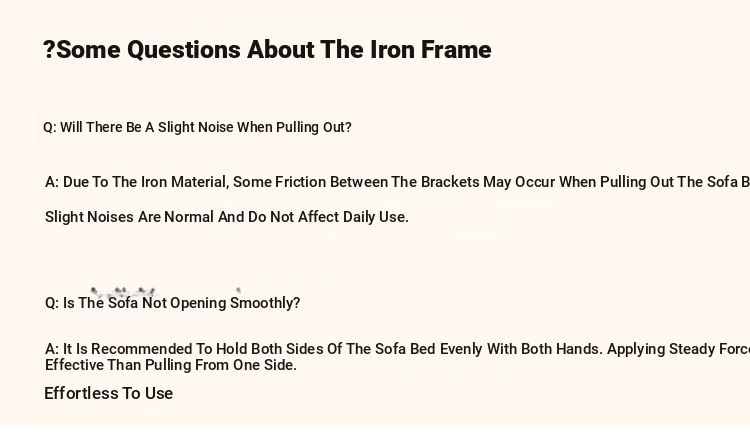Image resolution: width=750 pixels, height=439 pixels.
Task: Click the answer 'It Is Recommended To Hold Both Sides'
Action: [x=397, y=349]
